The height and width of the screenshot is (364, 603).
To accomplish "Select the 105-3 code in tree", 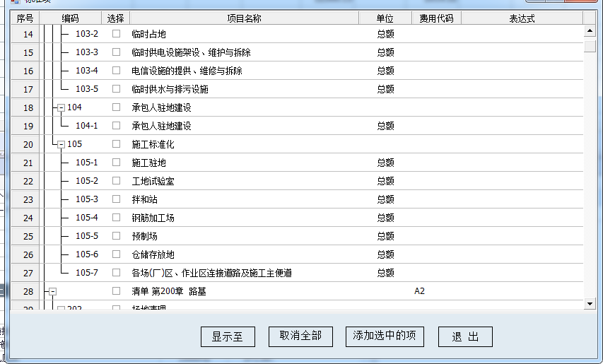I will pos(87,199).
